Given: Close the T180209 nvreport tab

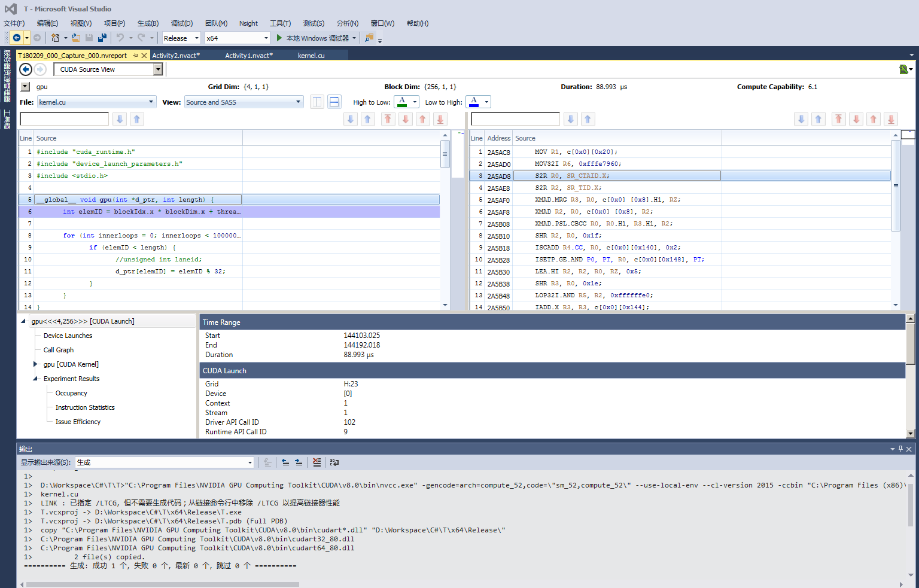Looking at the screenshot, I should (144, 56).
